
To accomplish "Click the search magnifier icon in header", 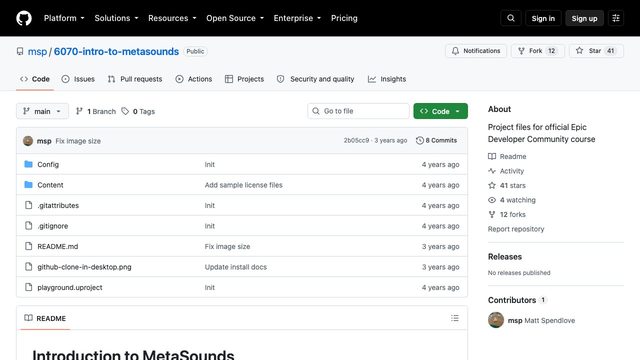I will (x=511, y=18).
